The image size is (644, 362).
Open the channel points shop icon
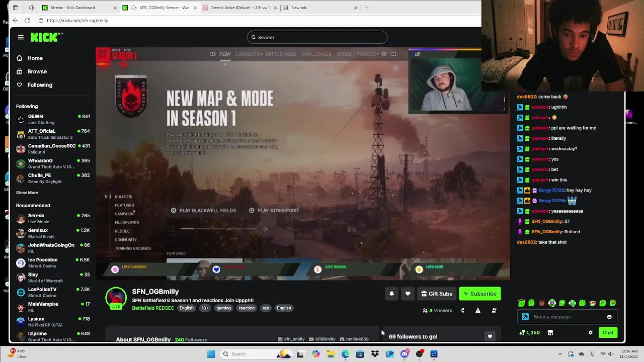tap(550, 332)
